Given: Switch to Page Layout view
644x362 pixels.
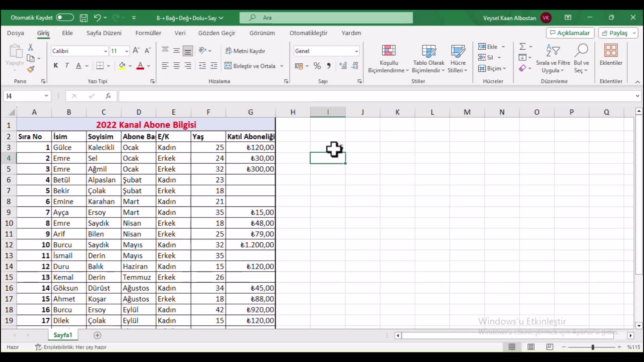Looking at the screenshot, I should point(531,347).
